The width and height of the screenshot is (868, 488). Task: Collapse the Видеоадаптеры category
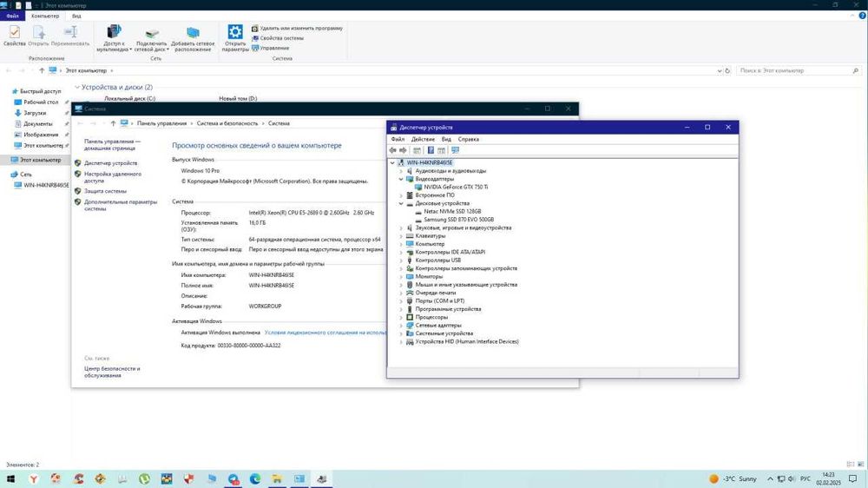click(x=401, y=180)
